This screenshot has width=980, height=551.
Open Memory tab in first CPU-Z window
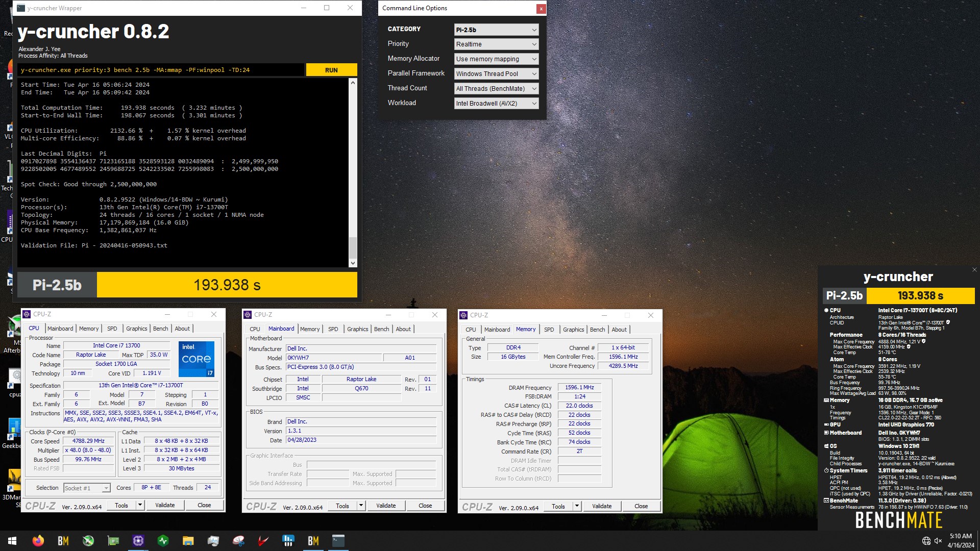click(x=89, y=329)
